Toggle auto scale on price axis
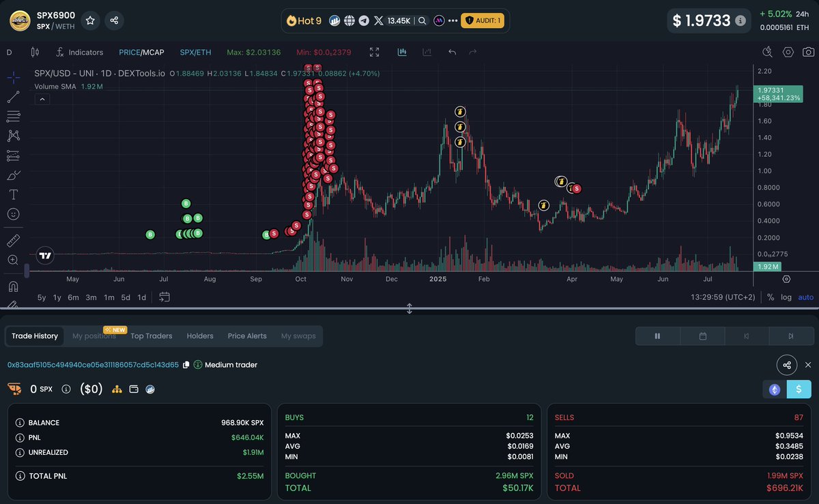The image size is (819, 504). pos(806,297)
